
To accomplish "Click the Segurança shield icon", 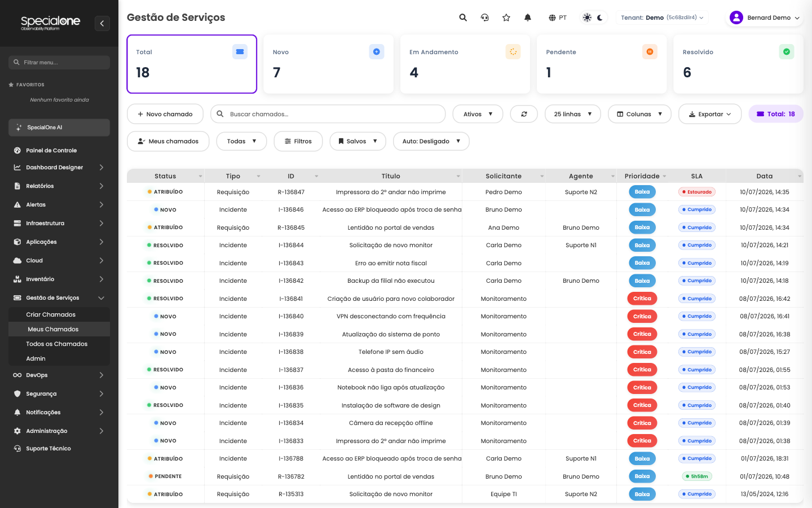I will (x=17, y=393).
